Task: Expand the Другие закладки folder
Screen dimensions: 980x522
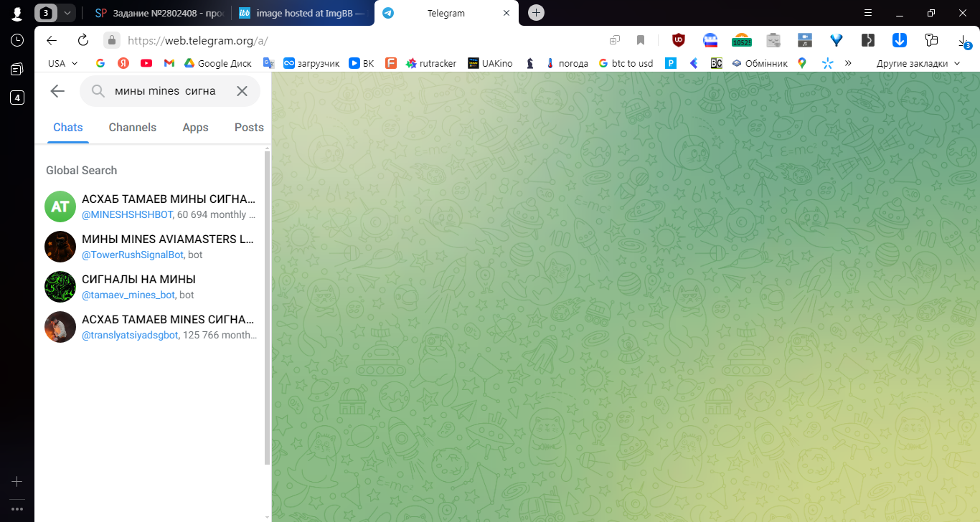Action: [918, 63]
